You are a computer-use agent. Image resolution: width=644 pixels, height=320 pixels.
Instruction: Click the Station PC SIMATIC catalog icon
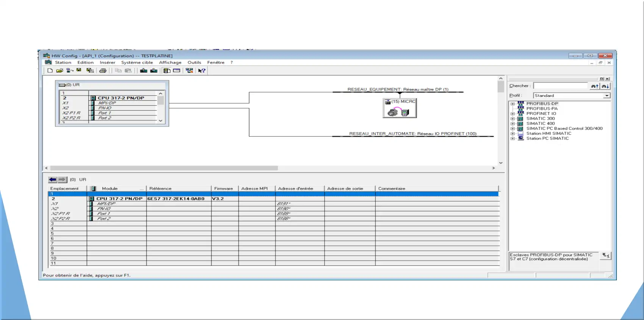point(521,138)
